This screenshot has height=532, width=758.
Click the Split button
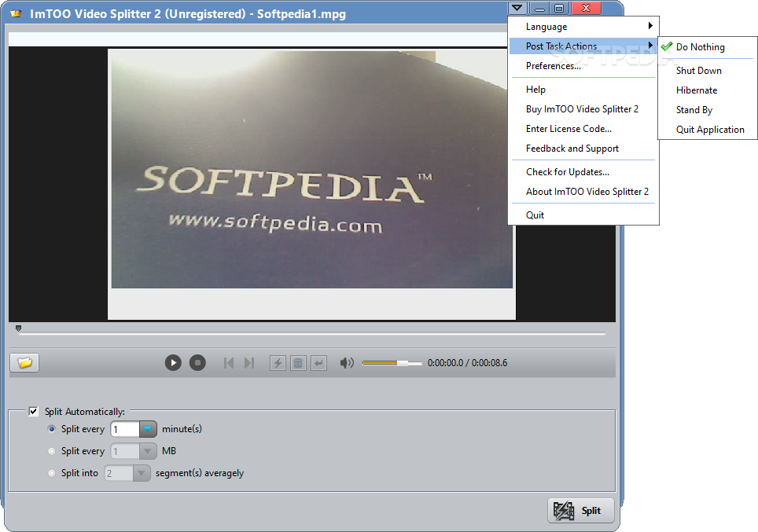[580, 510]
